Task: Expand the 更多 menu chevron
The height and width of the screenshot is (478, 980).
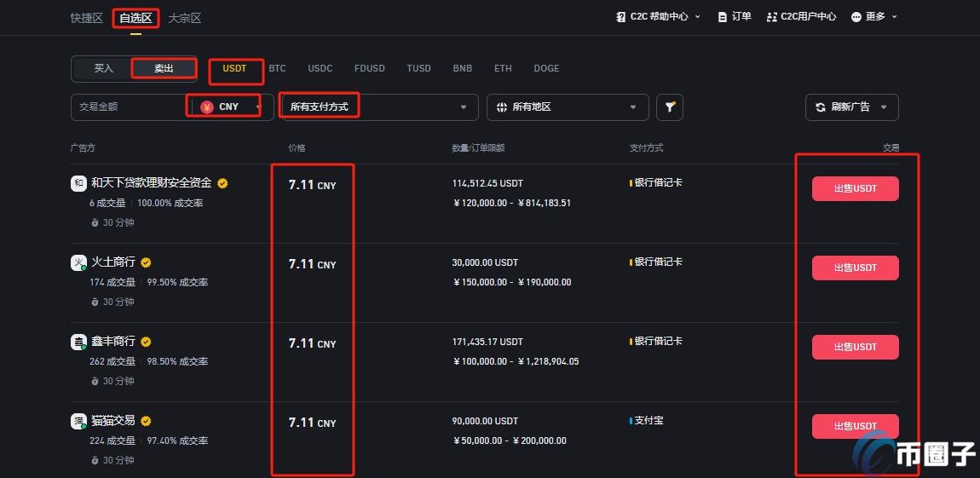Action: [x=894, y=17]
